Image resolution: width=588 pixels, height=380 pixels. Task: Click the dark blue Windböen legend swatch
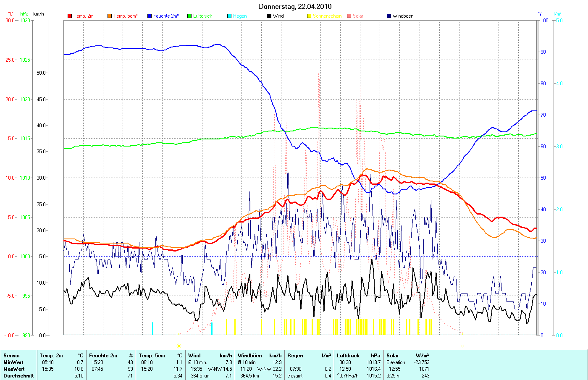pos(389,16)
